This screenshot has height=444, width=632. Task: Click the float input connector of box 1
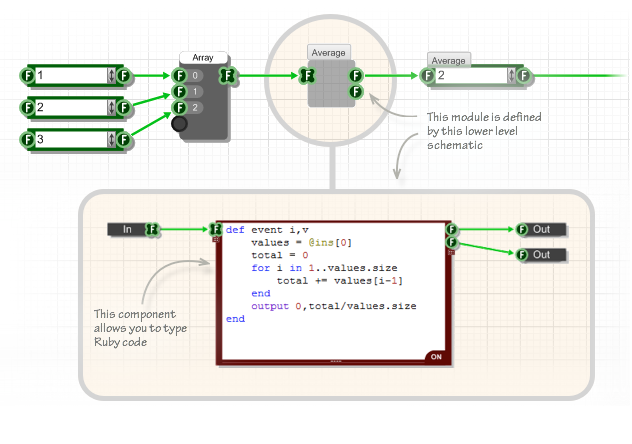tap(27, 75)
